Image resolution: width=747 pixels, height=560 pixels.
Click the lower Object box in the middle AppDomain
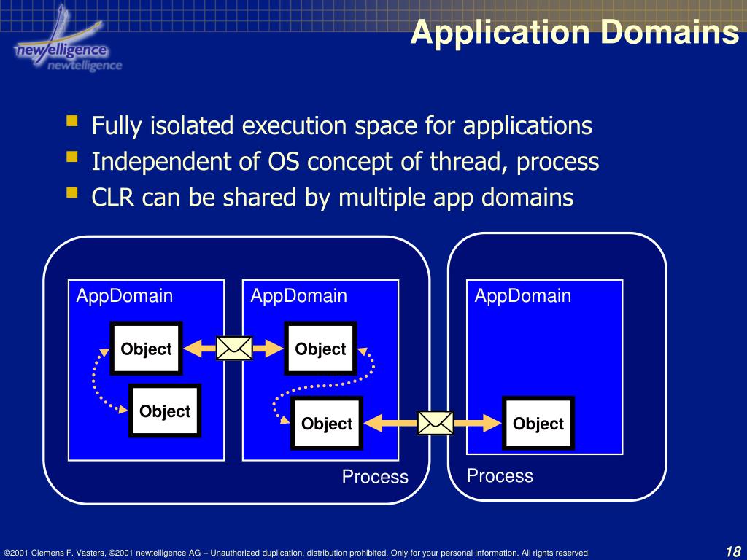coord(327,423)
